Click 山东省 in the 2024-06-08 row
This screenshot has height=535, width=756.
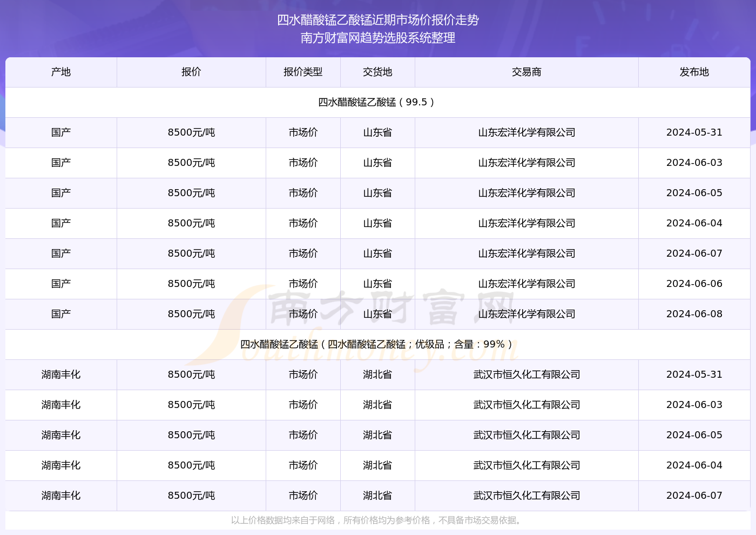(377, 314)
